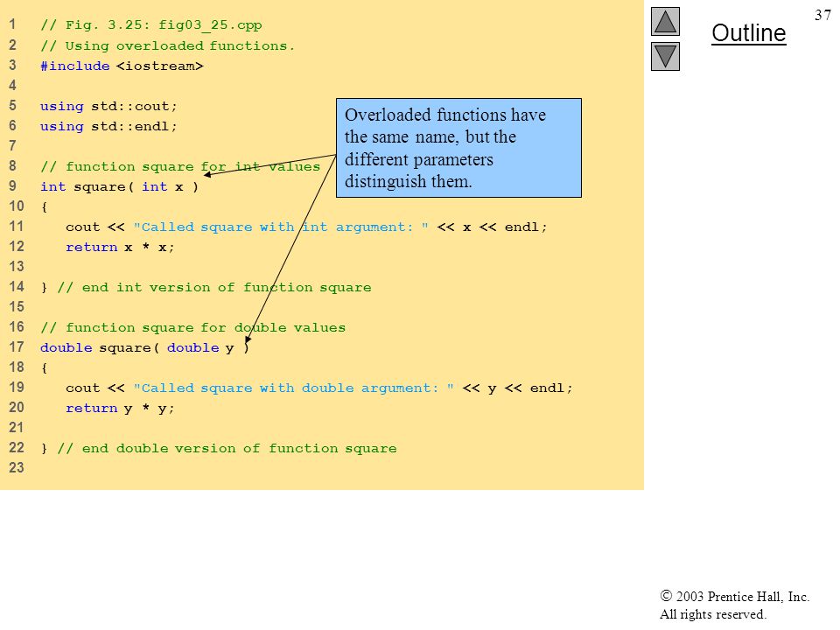Click comment "// function square for int values"
The image size is (840, 630).
click(x=180, y=166)
